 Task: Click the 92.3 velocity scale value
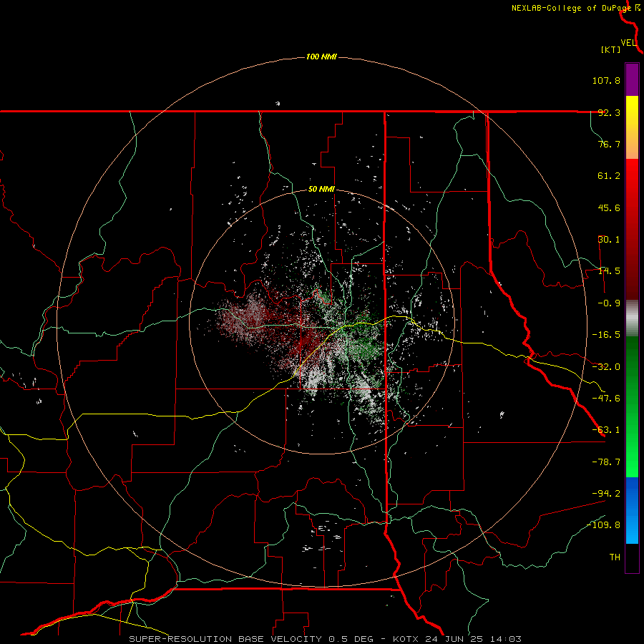[609, 112]
